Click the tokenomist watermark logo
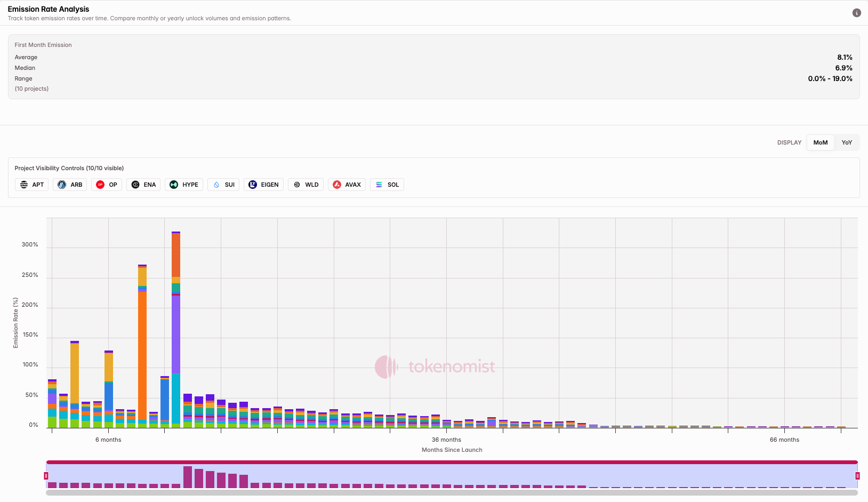Viewport: 868px width, 502px height. point(435,366)
